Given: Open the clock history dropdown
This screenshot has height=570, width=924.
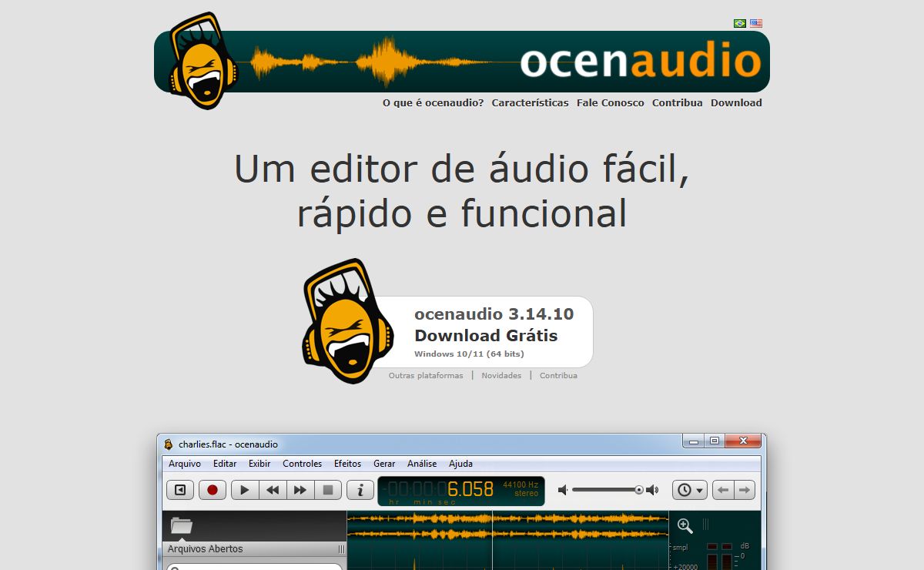Looking at the screenshot, I should [689, 490].
